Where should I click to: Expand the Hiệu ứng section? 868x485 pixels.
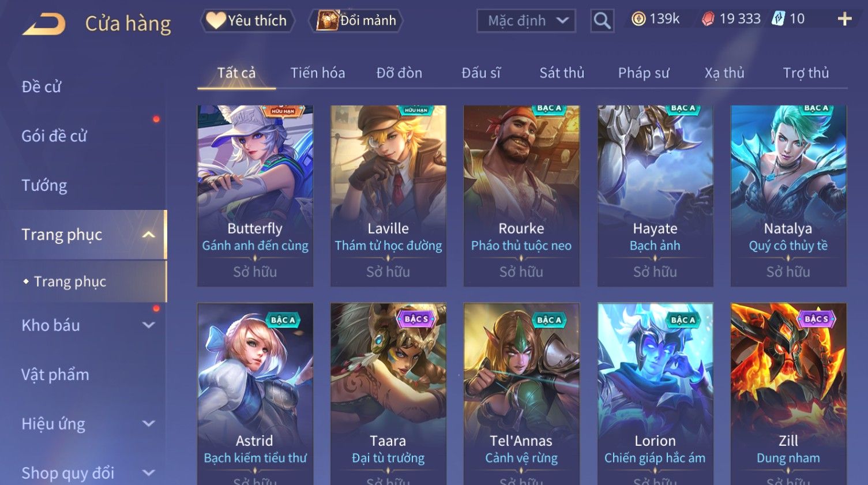click(x=148, y=424)
